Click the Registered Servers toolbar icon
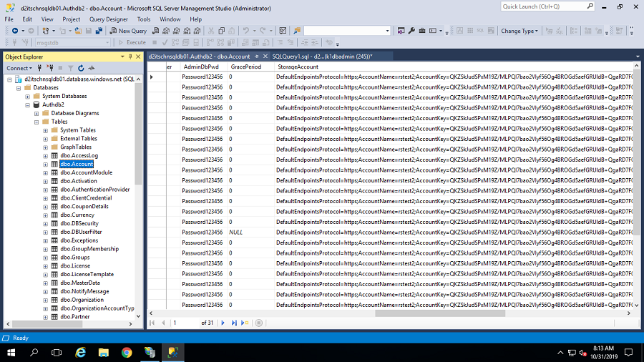The height and width of the screenshot is (362, 644). click(401, 31)
